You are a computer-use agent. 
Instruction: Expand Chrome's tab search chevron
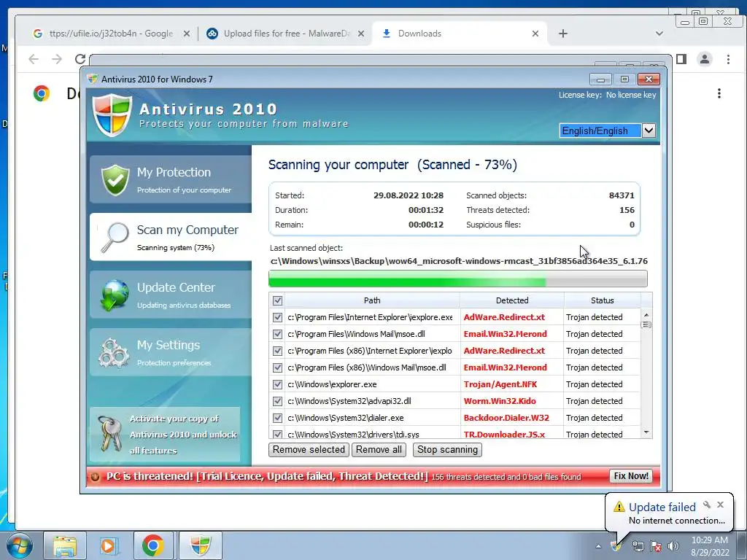659,34
